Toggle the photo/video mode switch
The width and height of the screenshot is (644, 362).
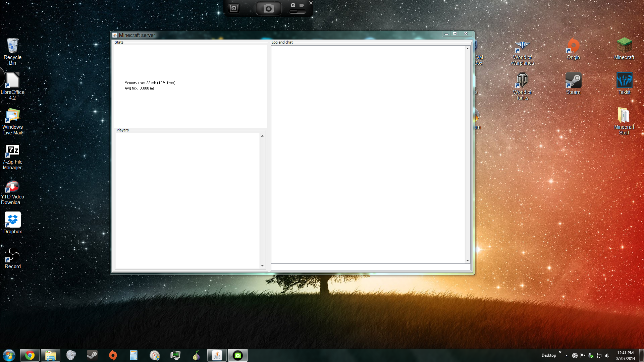click(x=297, y=11)
